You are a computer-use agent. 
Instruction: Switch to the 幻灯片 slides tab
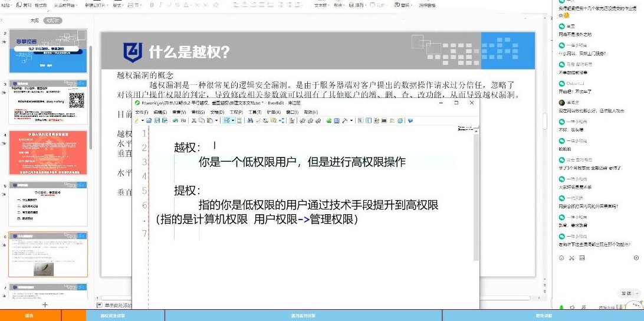click(54, 20)
